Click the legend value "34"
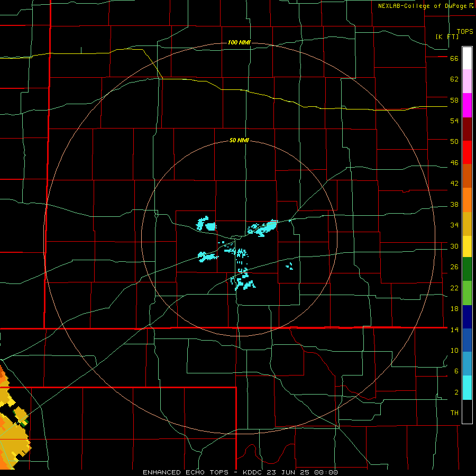The image size is (476, 476). [x=454, y=225]
